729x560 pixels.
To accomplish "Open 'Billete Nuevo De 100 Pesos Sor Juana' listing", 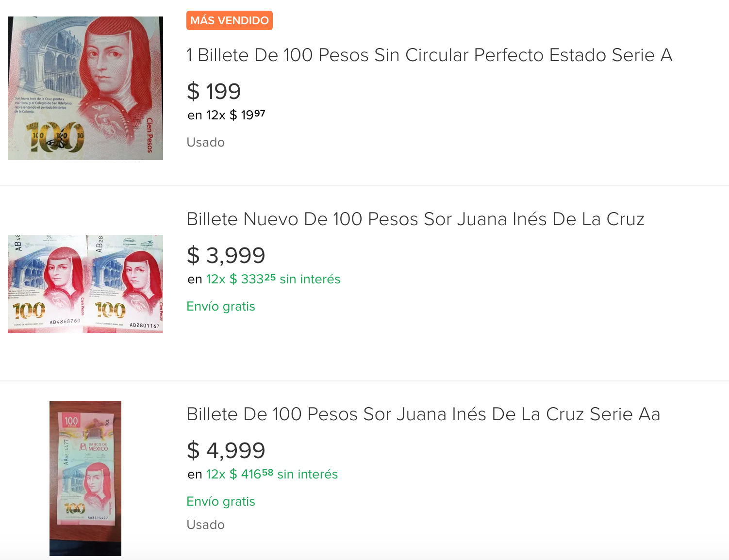I will click(415, 219).
